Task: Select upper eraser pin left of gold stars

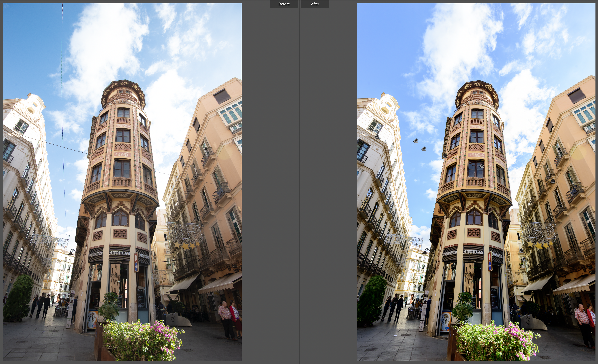Action: point(521,251)
